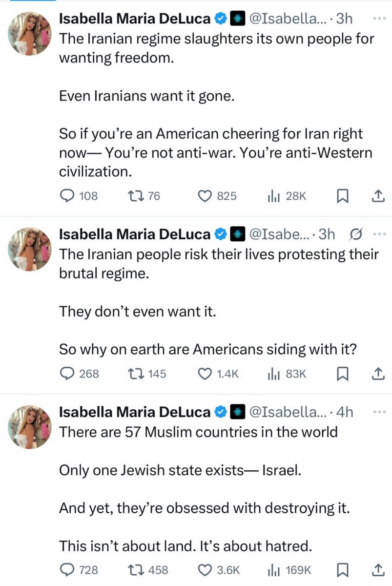392x586 pixels.
Task: Bookmark the 'anti-Western civilization' tweet
Action: 343,196
